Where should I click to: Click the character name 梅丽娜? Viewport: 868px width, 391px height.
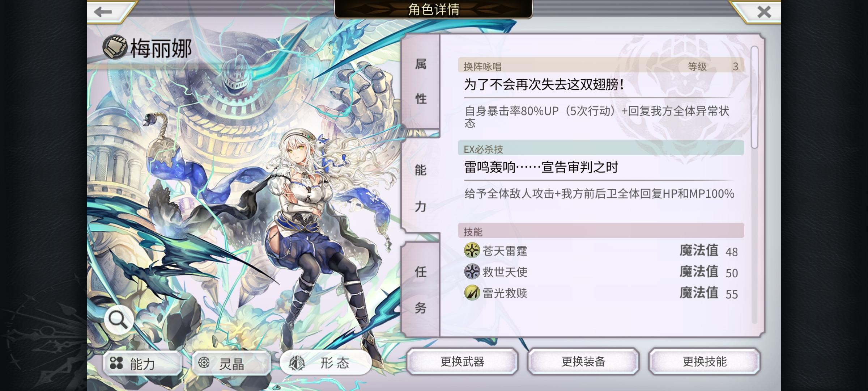coord(161,48)
